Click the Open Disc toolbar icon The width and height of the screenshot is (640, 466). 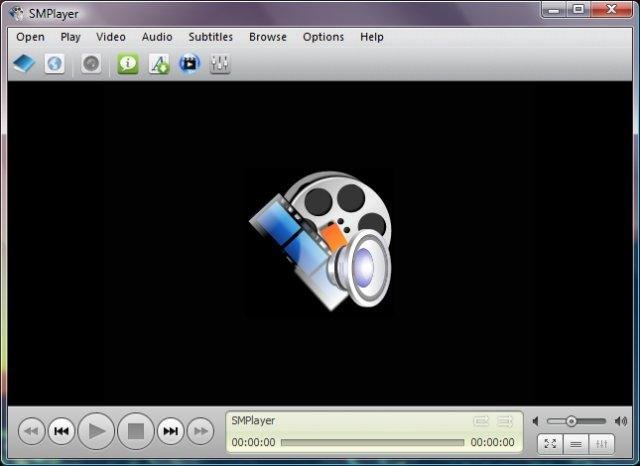pyautogui.click(x=91, y=64)
